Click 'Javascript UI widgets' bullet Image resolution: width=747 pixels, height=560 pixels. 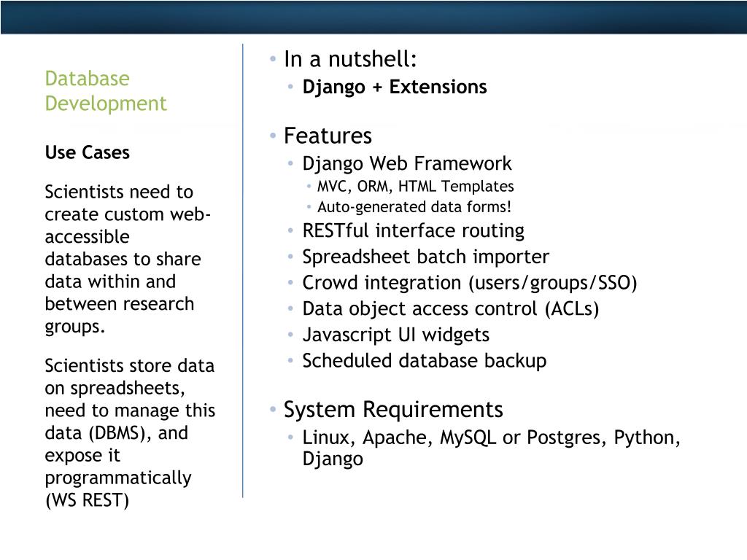pos(395,335)
